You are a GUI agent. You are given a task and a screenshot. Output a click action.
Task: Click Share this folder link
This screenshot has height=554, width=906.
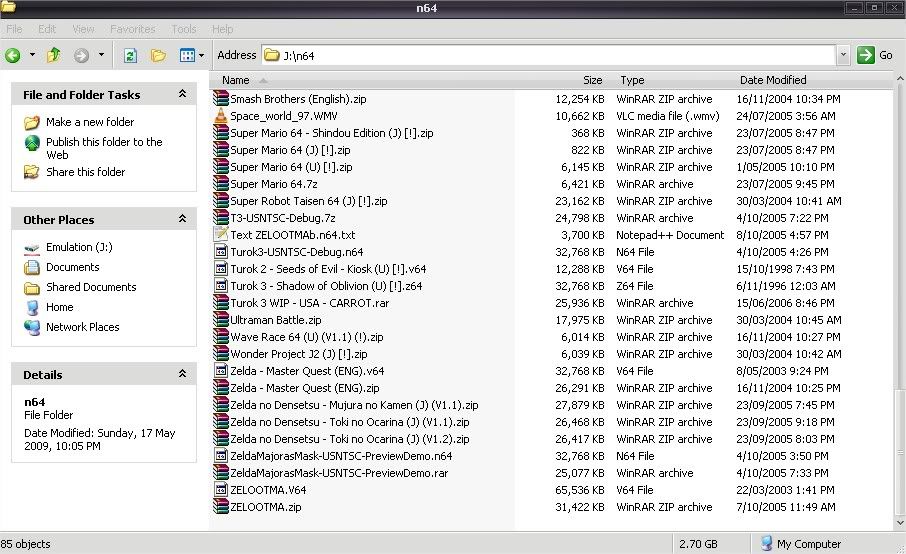[86, 172]
